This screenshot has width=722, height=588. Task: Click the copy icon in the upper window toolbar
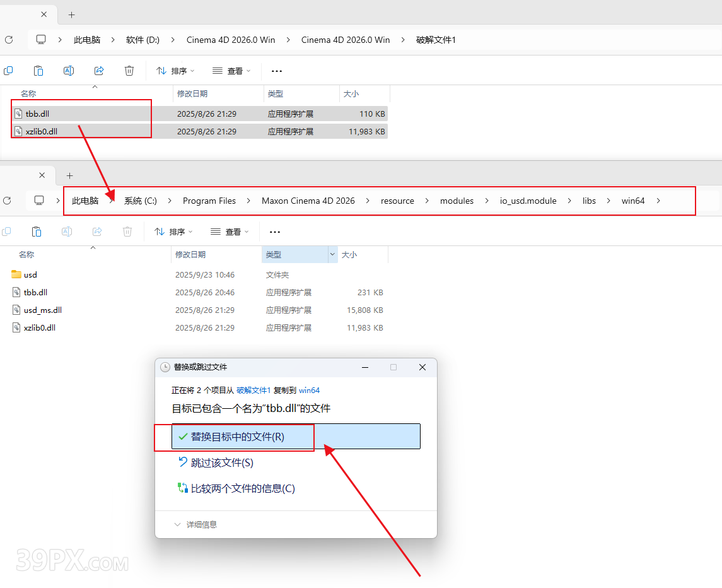coord(8,71)
